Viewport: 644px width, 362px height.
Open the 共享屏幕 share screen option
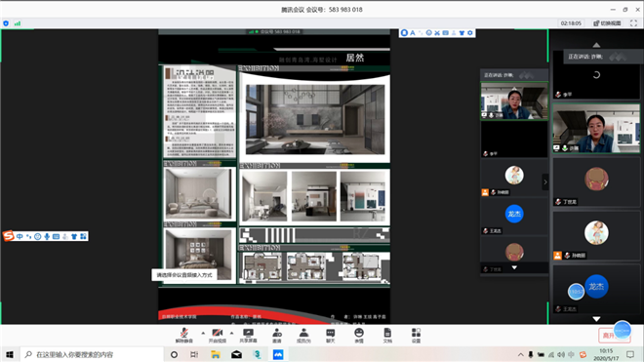point(248,336)
